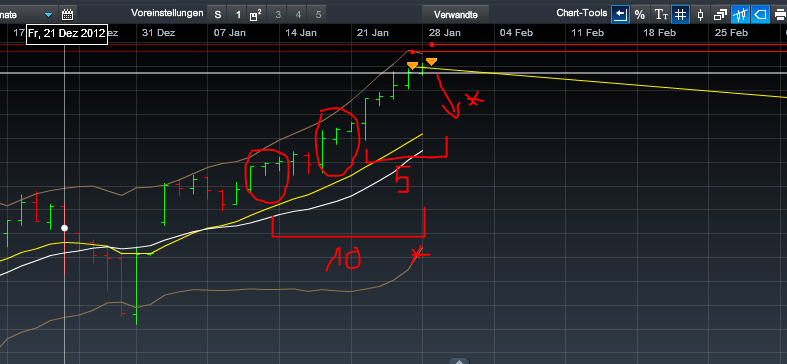The image size is (787, 364).
Task: Click the Verwandte button
Action: tap(455, 15)
